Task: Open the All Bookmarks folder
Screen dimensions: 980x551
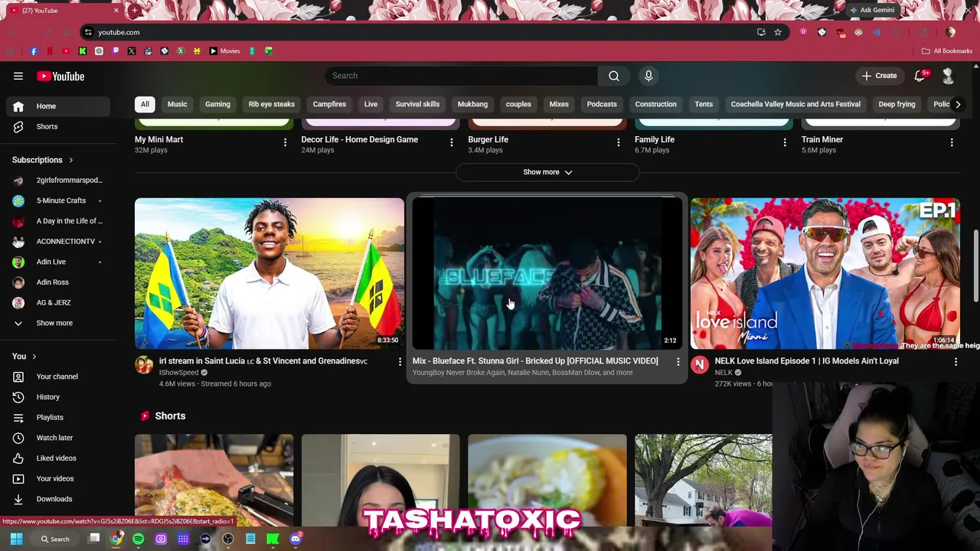Action: point(947,51)
